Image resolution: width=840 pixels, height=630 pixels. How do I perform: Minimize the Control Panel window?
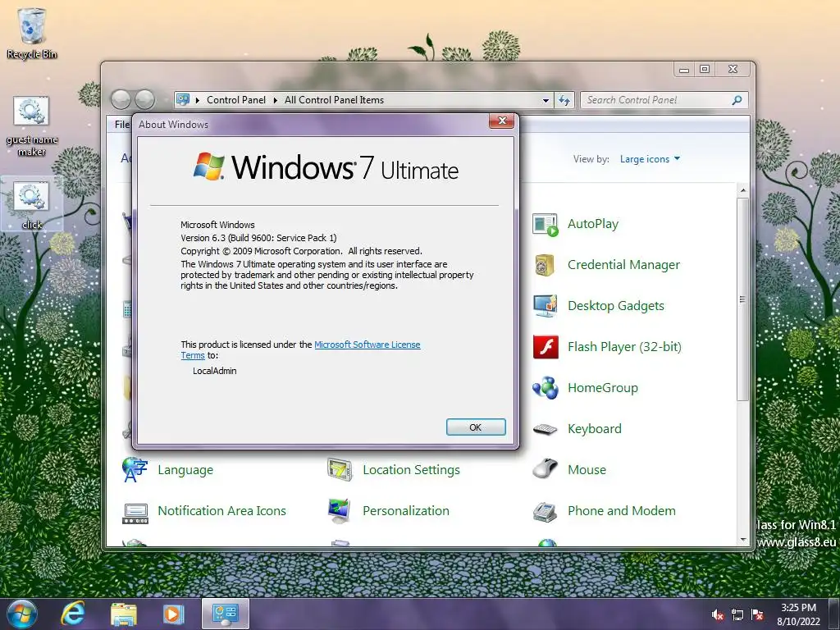[684, 70]
